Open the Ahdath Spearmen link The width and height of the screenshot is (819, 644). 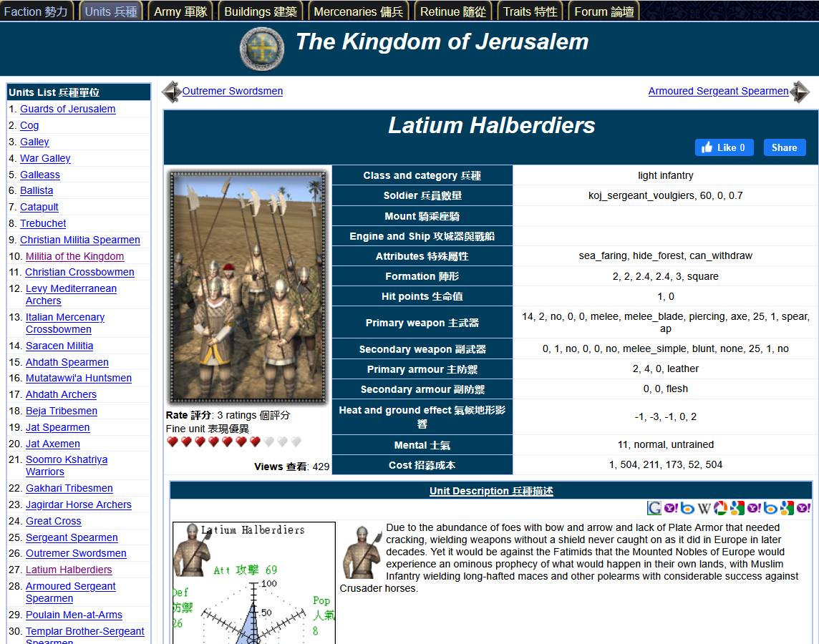67,362
